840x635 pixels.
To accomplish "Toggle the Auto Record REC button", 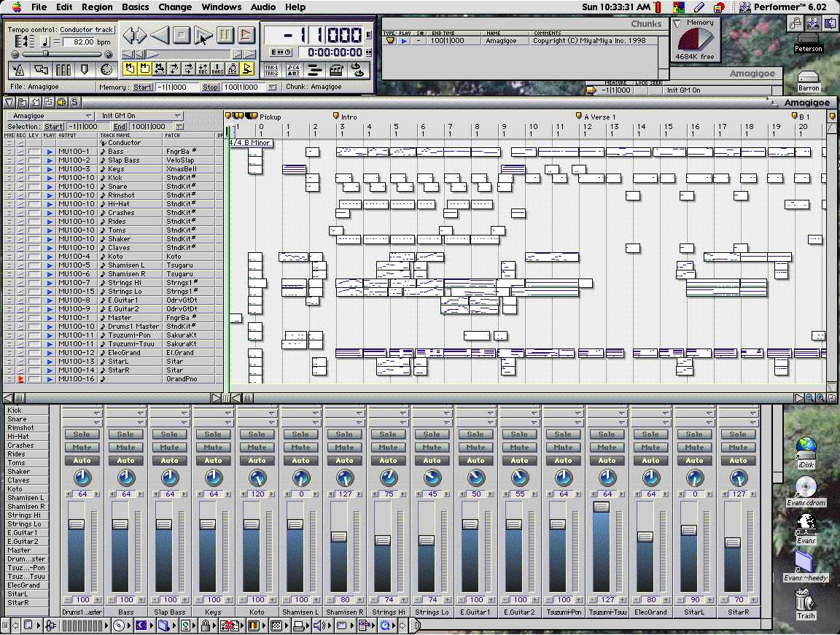I will tap(203, 69).
